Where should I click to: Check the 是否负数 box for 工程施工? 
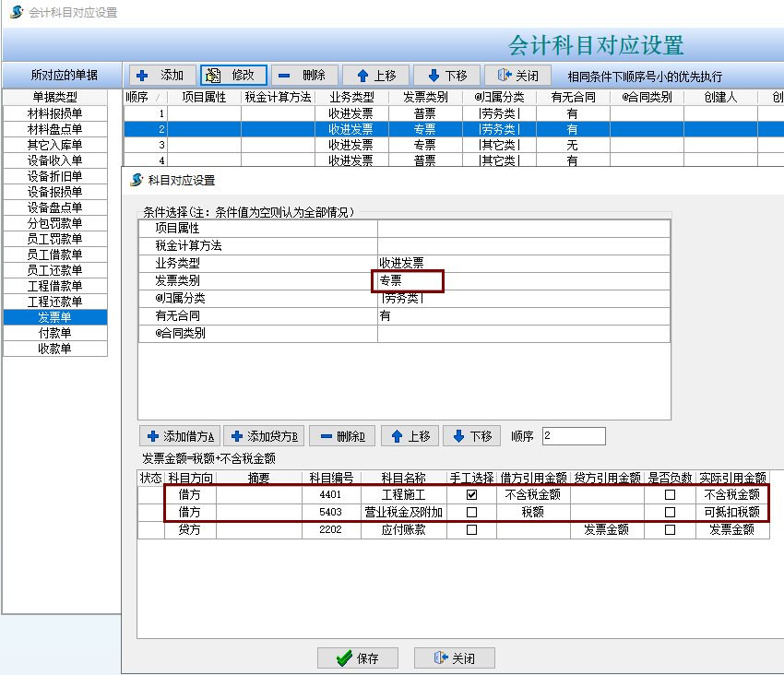(x=670, y=494)
